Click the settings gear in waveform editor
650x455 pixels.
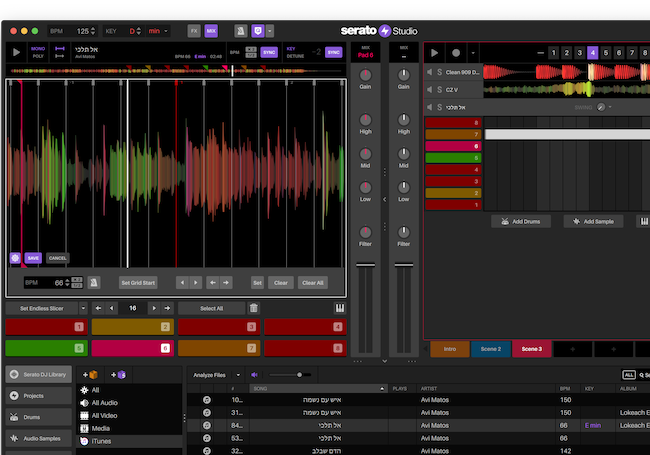click(15, 258)
